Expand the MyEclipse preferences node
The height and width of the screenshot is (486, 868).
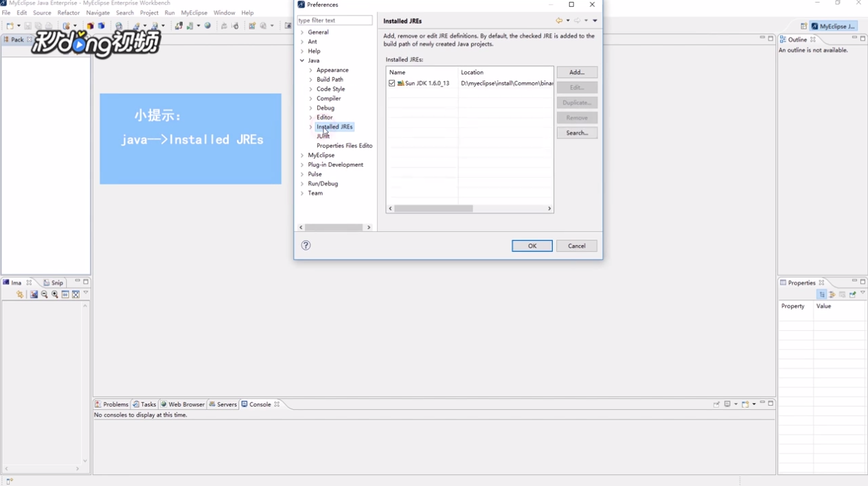point(302,155)
